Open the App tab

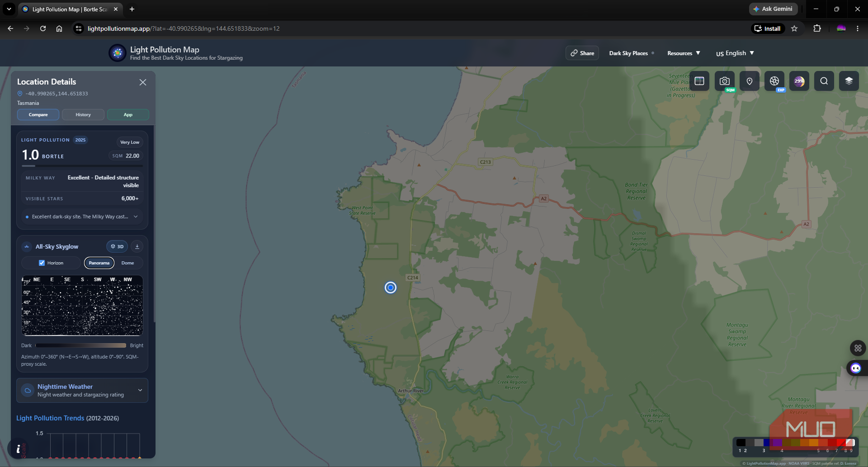click(128, 115)
